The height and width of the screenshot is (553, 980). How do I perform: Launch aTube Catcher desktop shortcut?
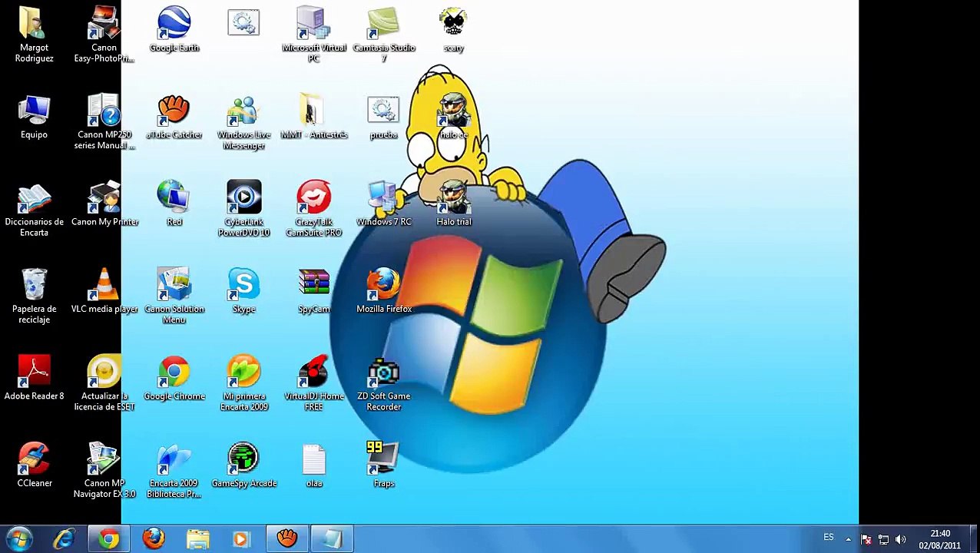[x=174, y=117]
